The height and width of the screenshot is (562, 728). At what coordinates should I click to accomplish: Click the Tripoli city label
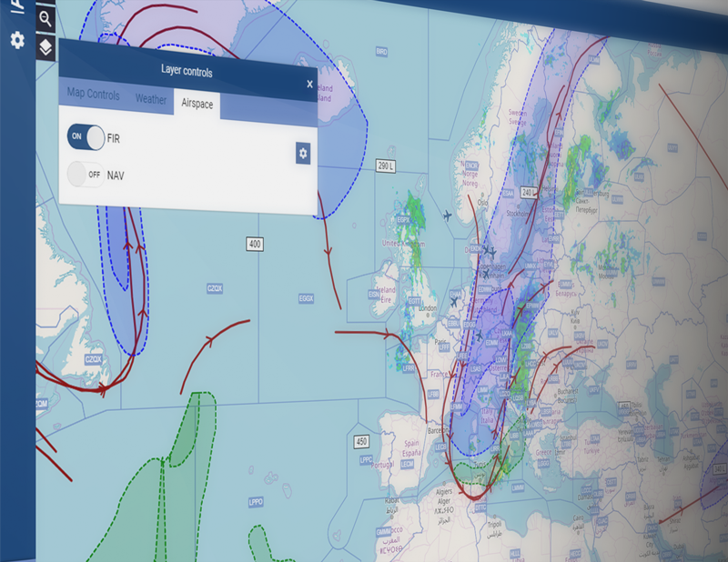pyautogui.click(x=494, y=525)
